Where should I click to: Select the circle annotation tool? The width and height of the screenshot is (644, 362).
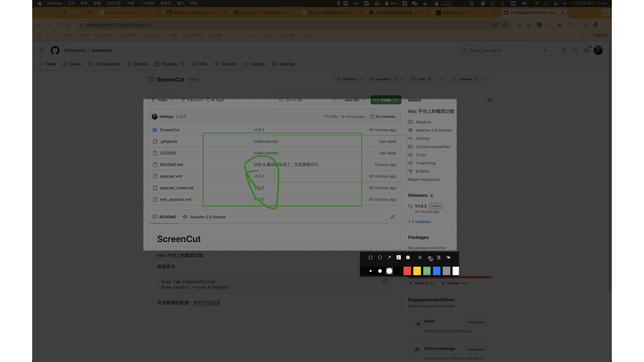380,257
